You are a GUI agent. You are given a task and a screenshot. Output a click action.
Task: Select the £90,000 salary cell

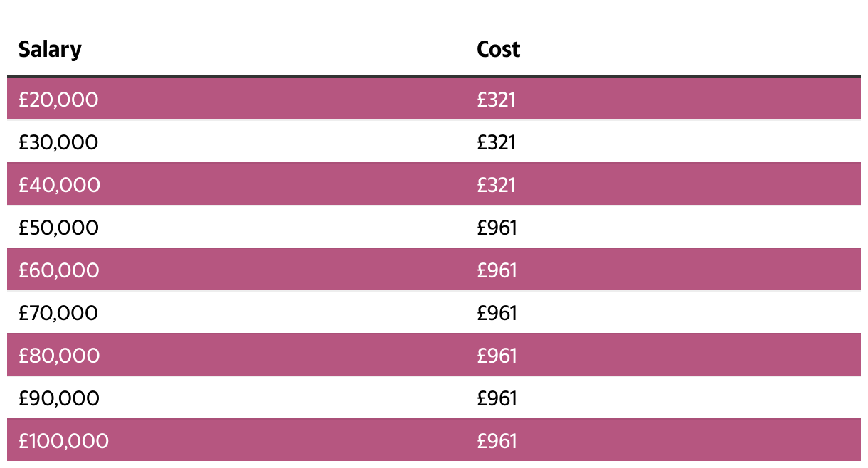(x=59, y=398)
